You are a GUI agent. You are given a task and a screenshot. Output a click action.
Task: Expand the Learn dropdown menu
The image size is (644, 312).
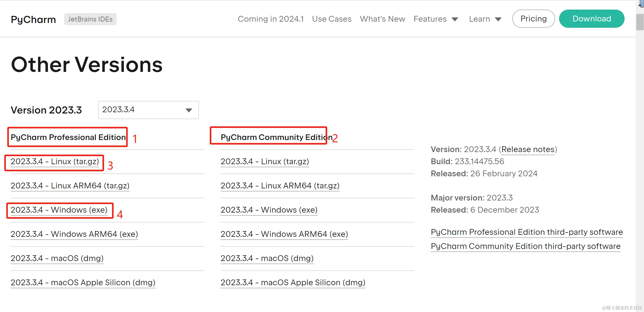[485, 19]
